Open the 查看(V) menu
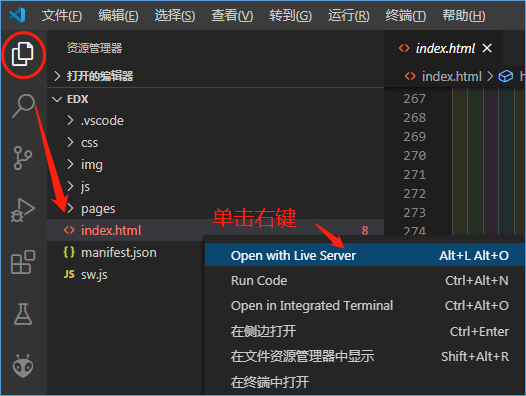The height and width of the screenshot is (396, 526). coord(232,15)
